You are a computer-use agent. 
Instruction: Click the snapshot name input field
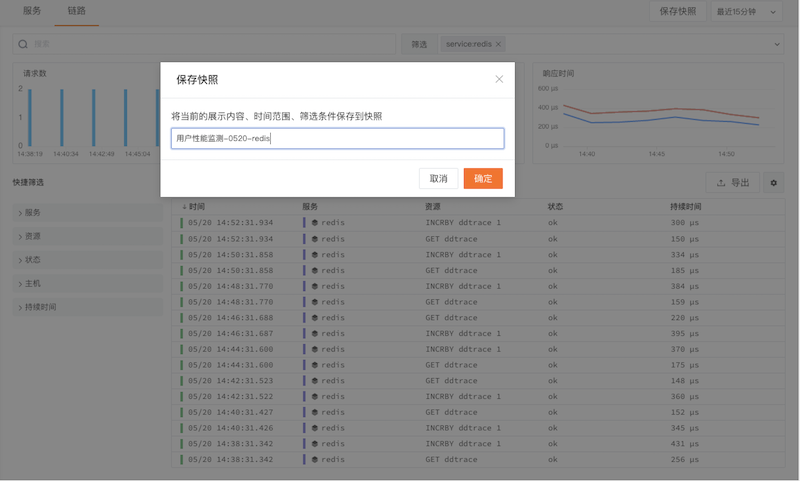338,138
